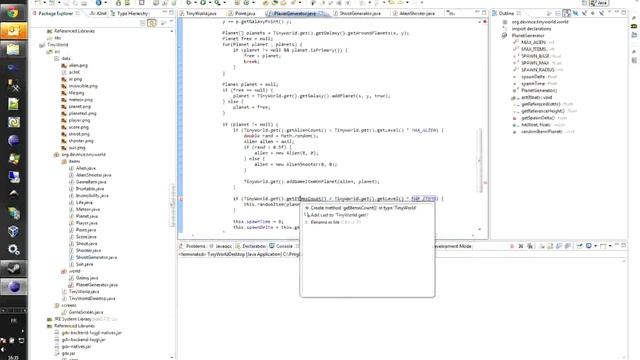Select alien.png in Package Explorer

[75, 65]
